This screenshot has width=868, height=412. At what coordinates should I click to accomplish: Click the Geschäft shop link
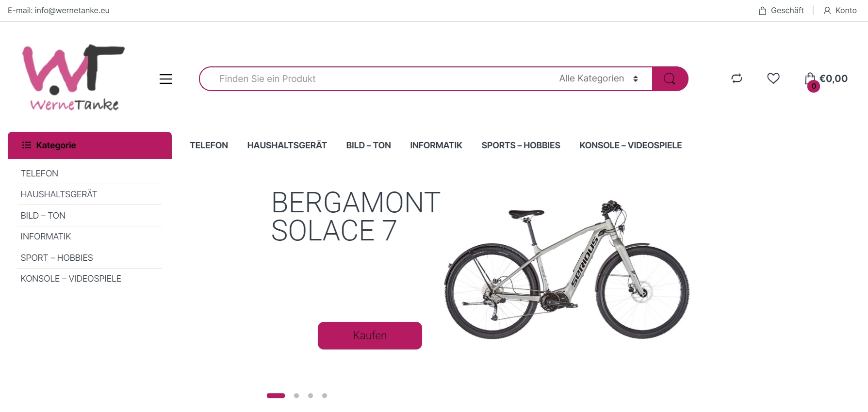781,10
